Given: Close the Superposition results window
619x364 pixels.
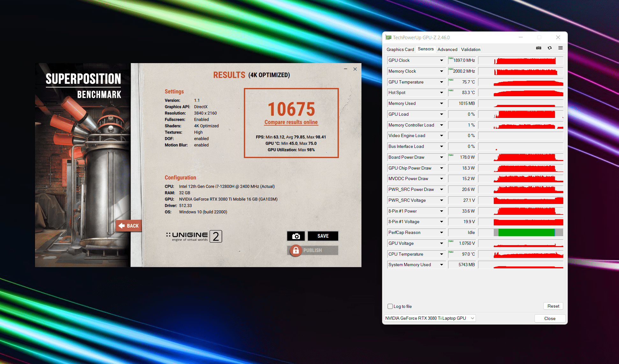Looking at the screenshot, I should 355,69.
